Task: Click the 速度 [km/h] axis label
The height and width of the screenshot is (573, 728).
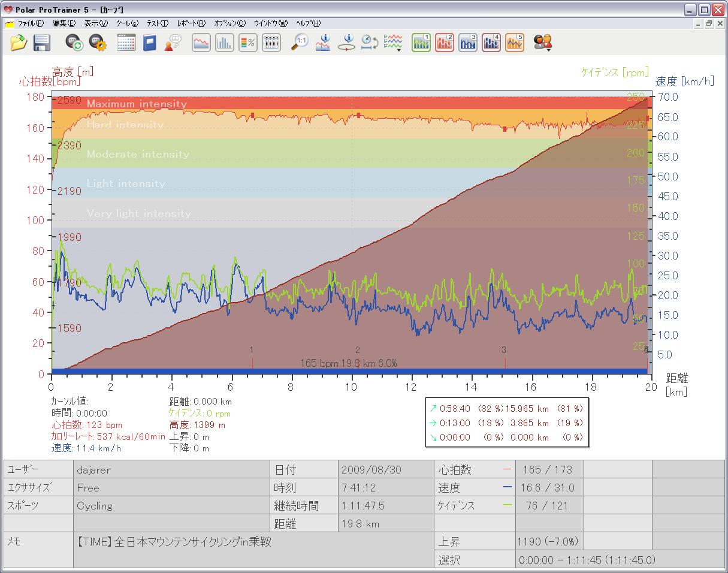Action: coord(686,82)
